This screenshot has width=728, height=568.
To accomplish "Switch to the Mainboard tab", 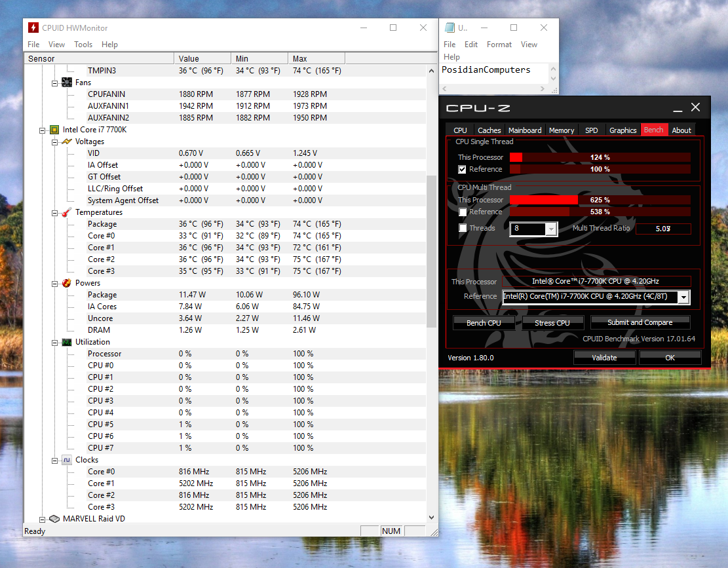I will (x=525, y=130).
